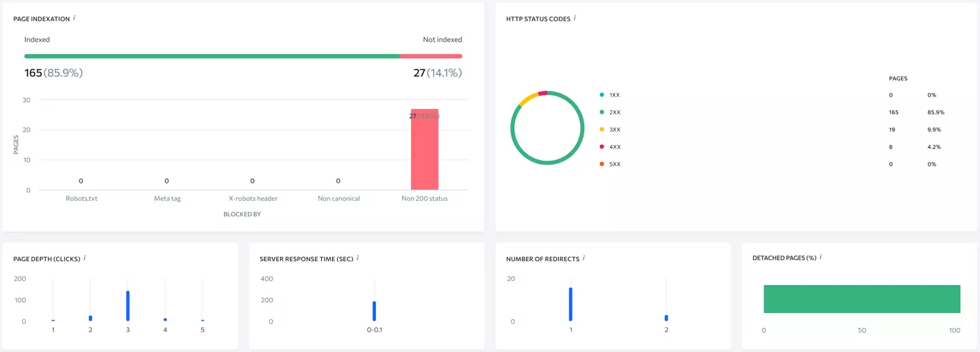980x352 pixels.
Task: Click the red Not indexed bar segment
Action: [x=431, y=56]
